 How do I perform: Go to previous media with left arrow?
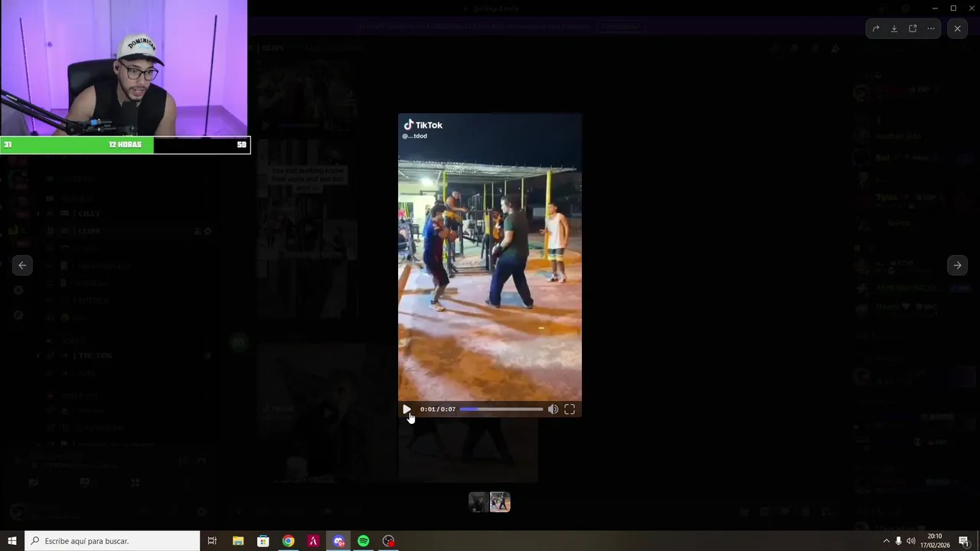pyautogui.click(x=22, y=266)
